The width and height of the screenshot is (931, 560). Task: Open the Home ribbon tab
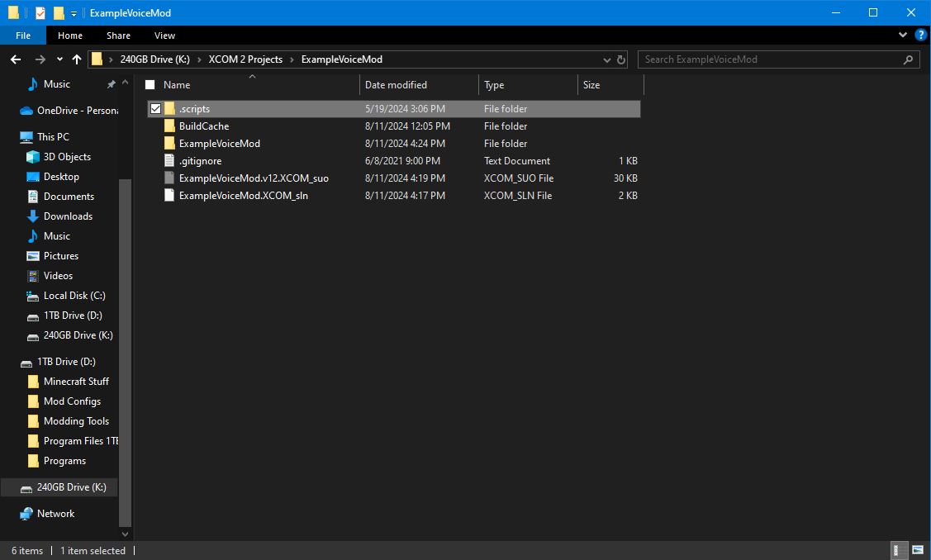70,36
